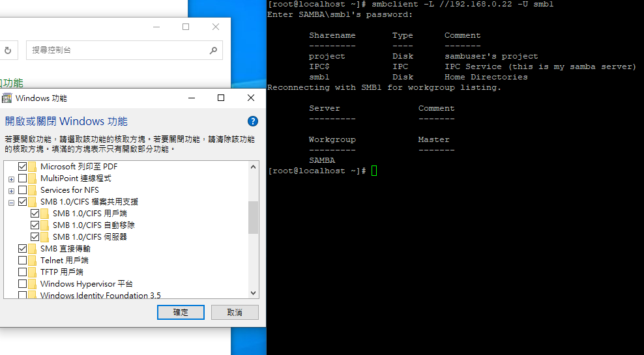The height and width of the screenshot is (355, 644).
Task: Uncheck SMB 1.0/CIFS 自動移除 checkbox
Action: tap(35, 225)
